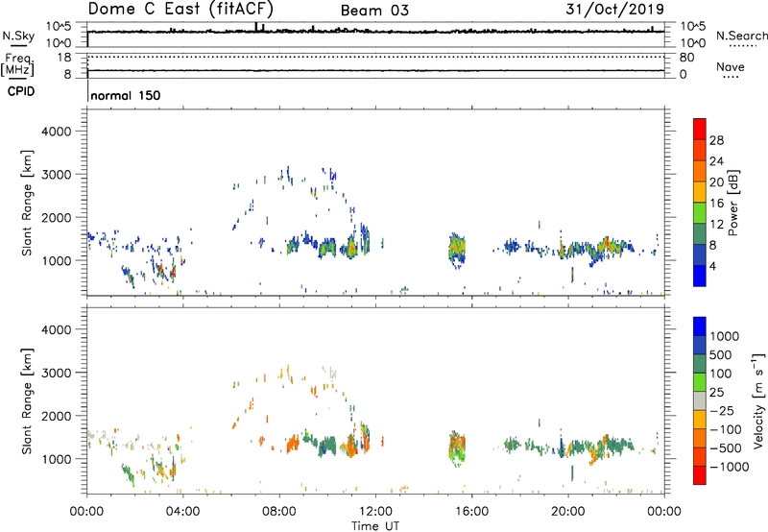The image size is (768, 532).
Task: Click the 3000 km label on velocity panel
Action: 56,373
